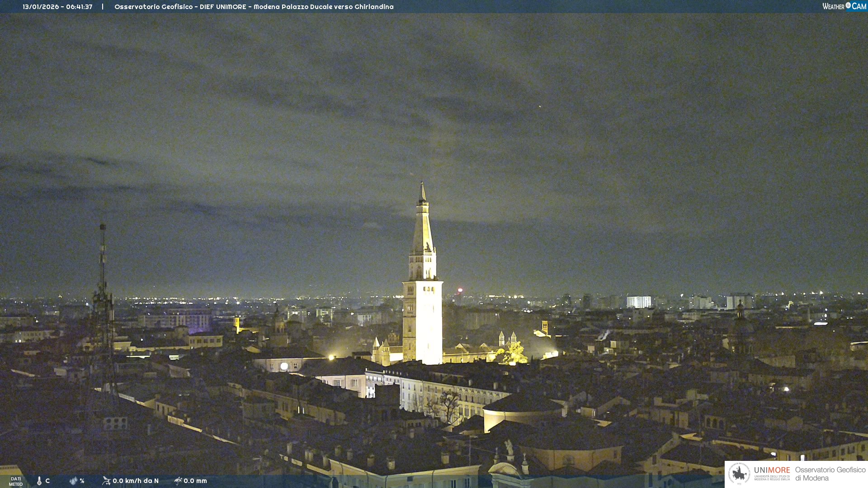Click the humidity water drops icon
The height and width of the screenshot is (488, 868).
(73, 481)
